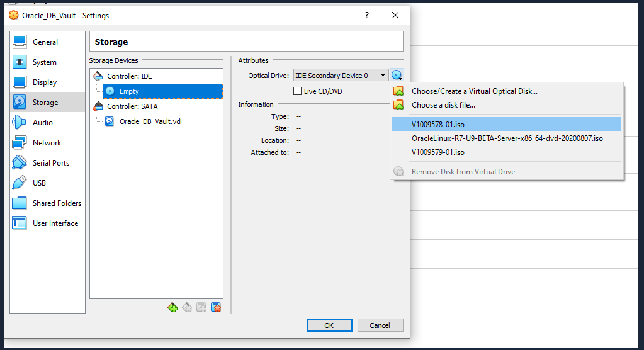Image resolution: width=644 pixels, height=350 pixels.
Task: Select Choose/Create a Virtual Optical Disk
Action: point(506,91)
